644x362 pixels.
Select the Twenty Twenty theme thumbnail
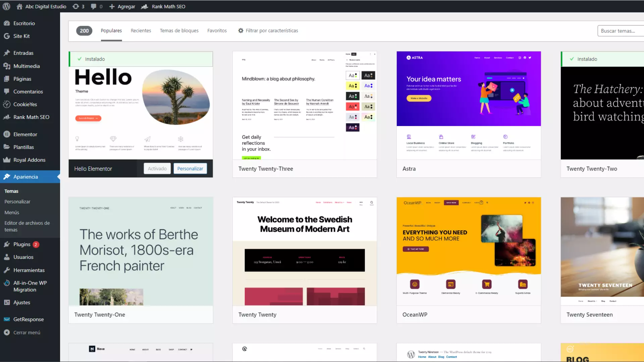(x=305, y=251)
